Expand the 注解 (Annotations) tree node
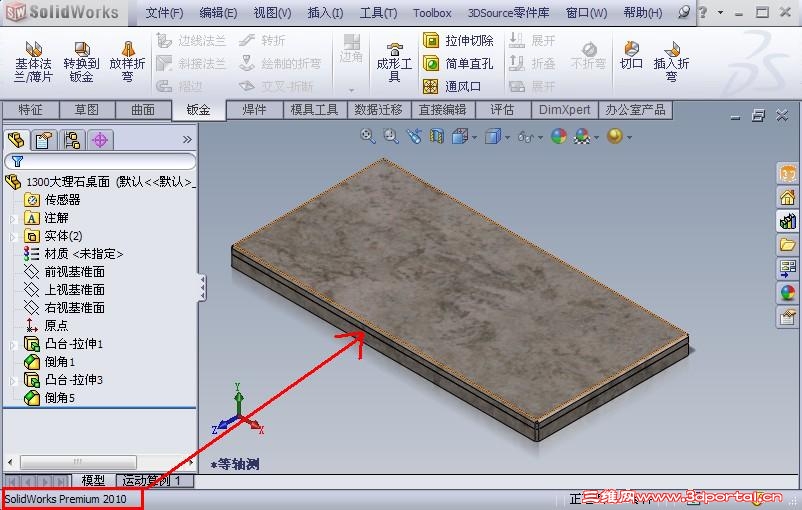 [x=13, y=219]
